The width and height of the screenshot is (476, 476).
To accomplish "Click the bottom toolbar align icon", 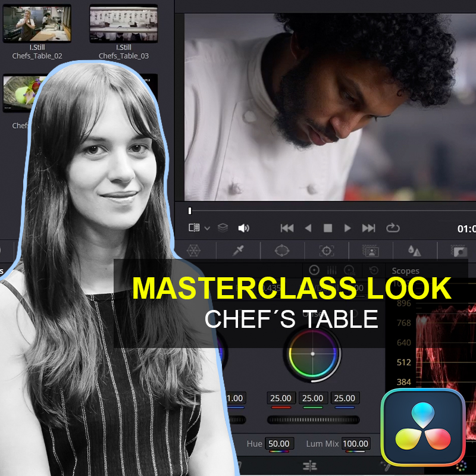I will pyautogui.click(x=310, y=465).
